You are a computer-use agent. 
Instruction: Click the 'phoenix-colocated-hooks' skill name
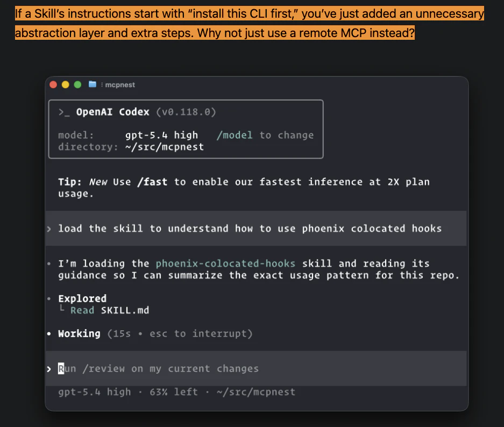pyautogui.click(x=225, y=264)
